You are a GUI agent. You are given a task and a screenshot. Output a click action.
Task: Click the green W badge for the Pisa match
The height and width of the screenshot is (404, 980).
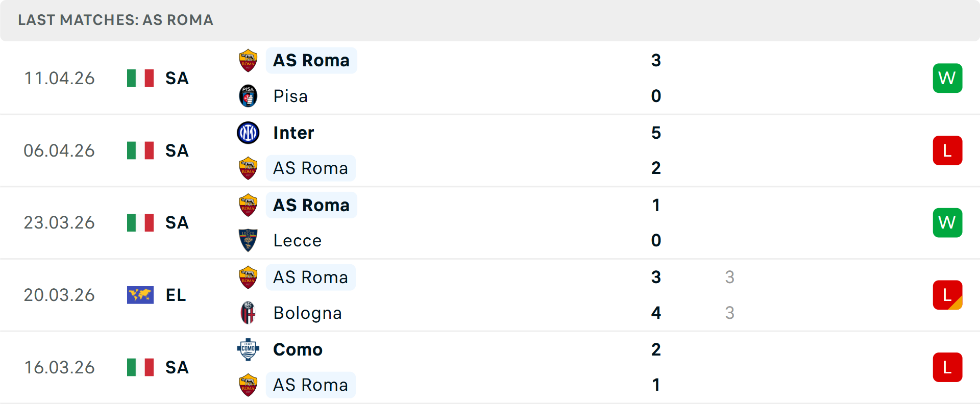click(x=947, y=78)
